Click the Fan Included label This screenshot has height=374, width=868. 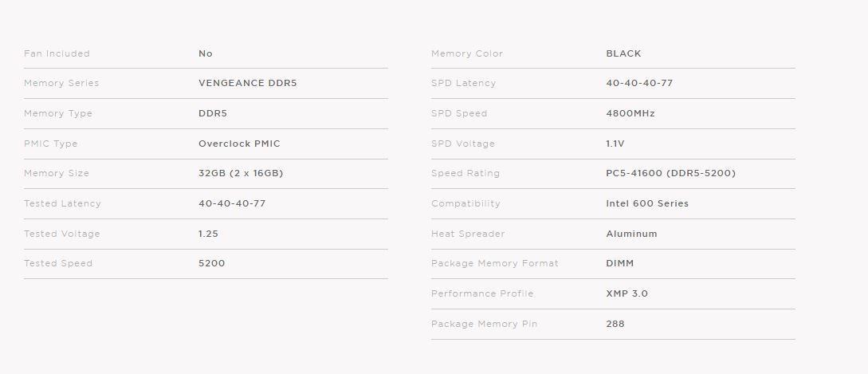pyautogui.click(x=57, y=53)
